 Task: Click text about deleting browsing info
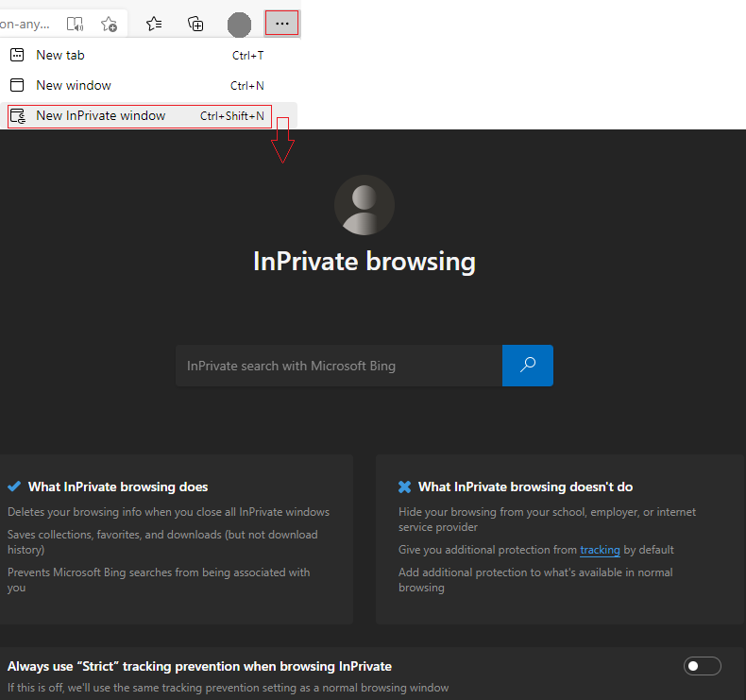168,512
